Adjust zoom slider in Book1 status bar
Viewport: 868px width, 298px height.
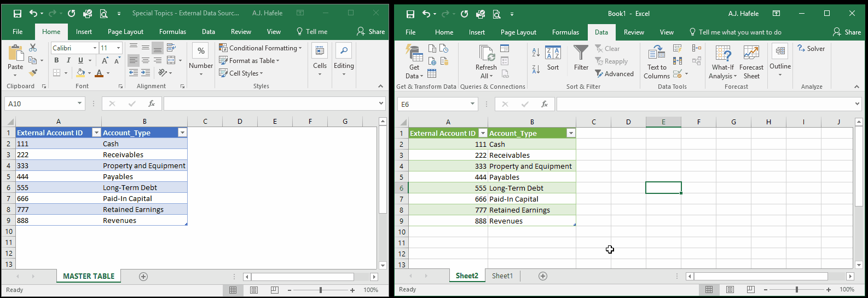(797, 289)
